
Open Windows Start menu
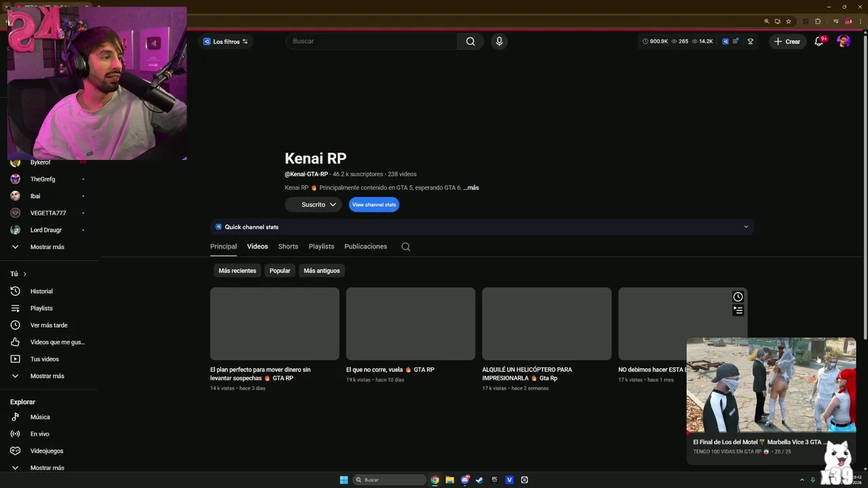click(x=344, y=480)
